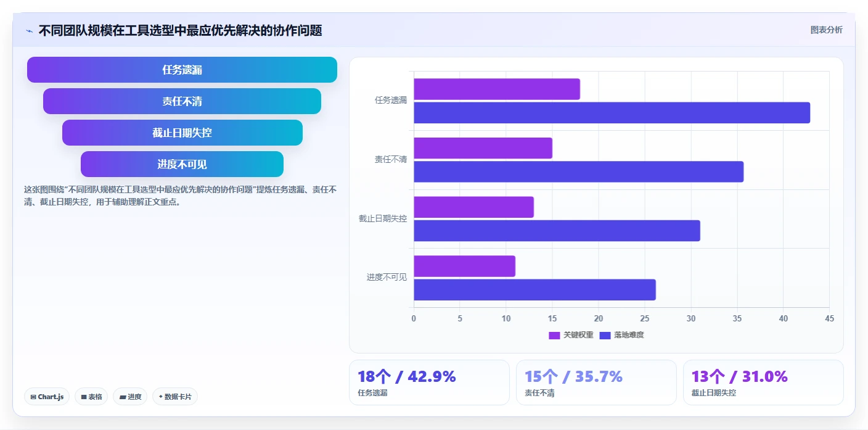Select the 任务遗漏 funnel stage

[182, 70]
